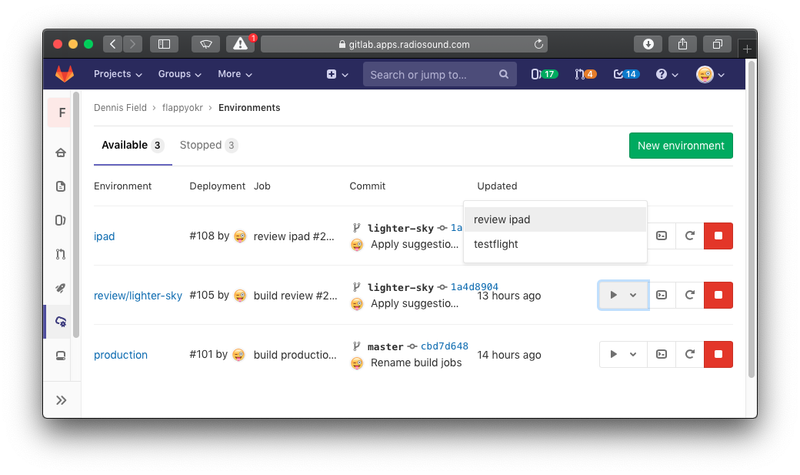Screen dimensions: 800x475
Task: Open Project overview home icon in sidebar
Action: click(x=61, y=153)
